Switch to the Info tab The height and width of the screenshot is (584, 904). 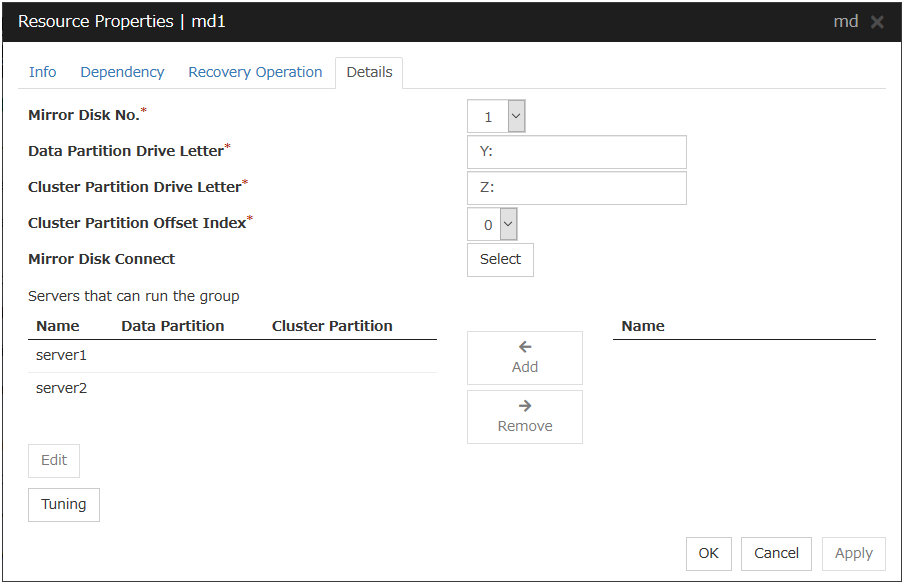pos(42,72)
